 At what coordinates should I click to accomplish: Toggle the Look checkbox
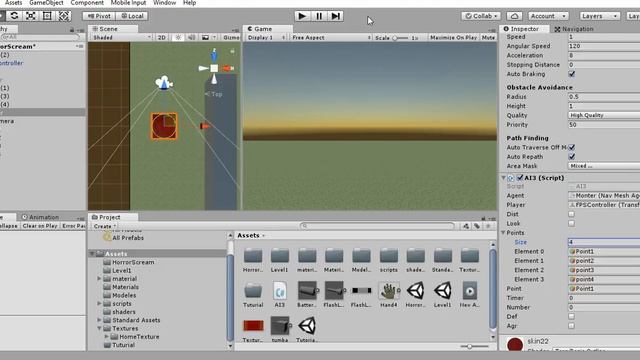[571, 223]
